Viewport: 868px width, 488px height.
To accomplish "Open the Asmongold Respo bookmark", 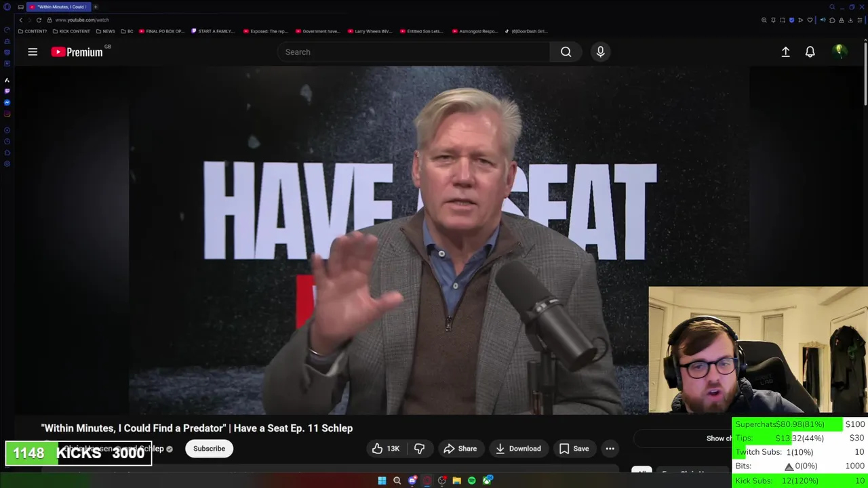I will point(474,31).
